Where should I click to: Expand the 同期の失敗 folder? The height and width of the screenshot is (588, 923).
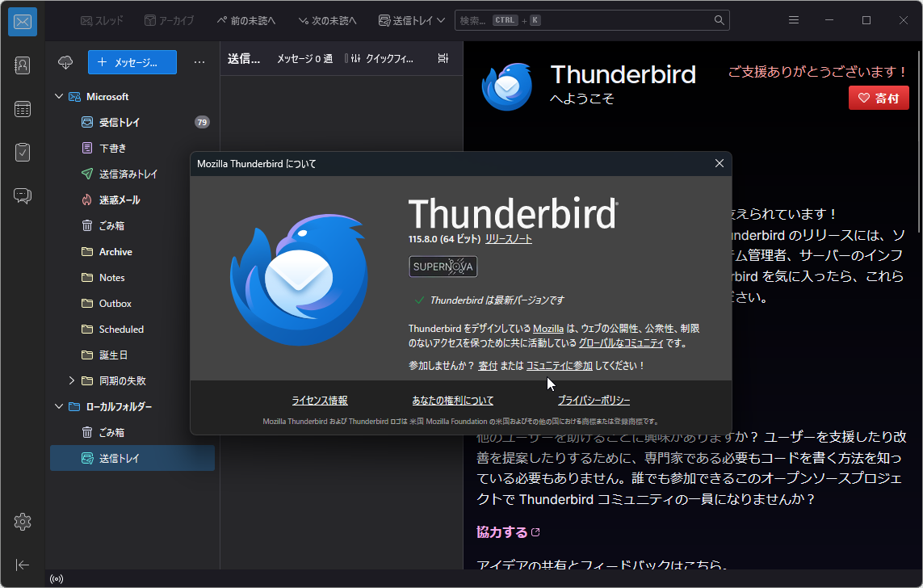tap(71, 380)
